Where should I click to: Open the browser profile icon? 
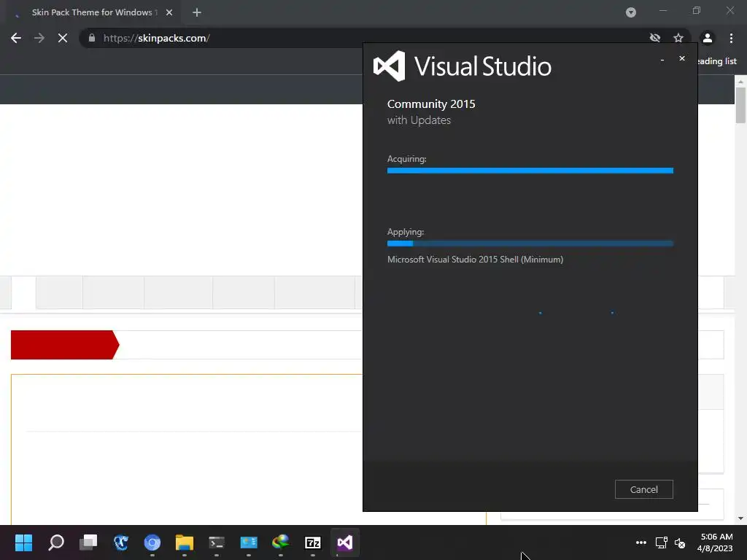[x=708, y=38]
